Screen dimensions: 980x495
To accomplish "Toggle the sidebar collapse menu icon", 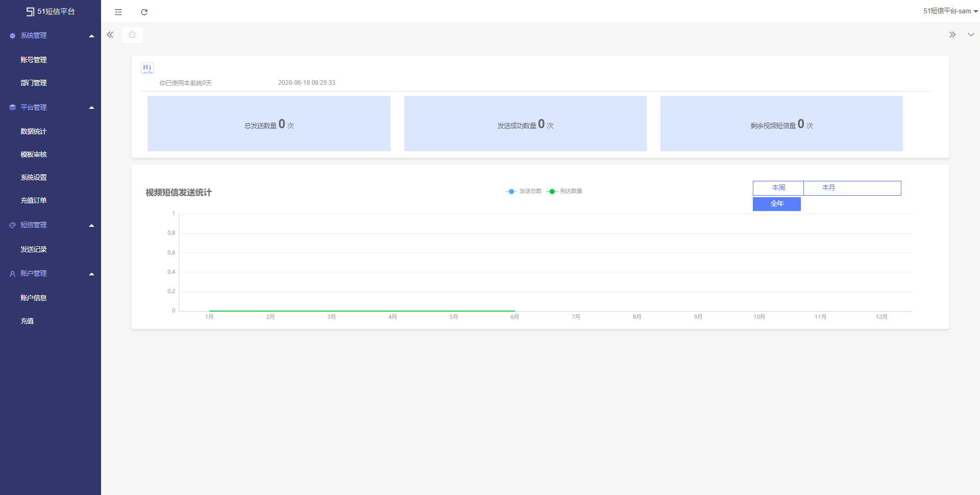I will (118, 12).
